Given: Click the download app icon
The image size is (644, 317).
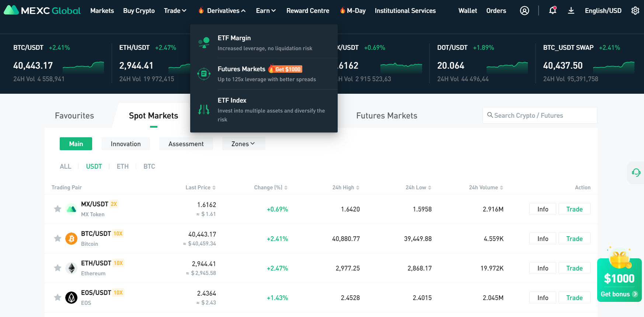Looking at the screenshot, I should [571, 10].
